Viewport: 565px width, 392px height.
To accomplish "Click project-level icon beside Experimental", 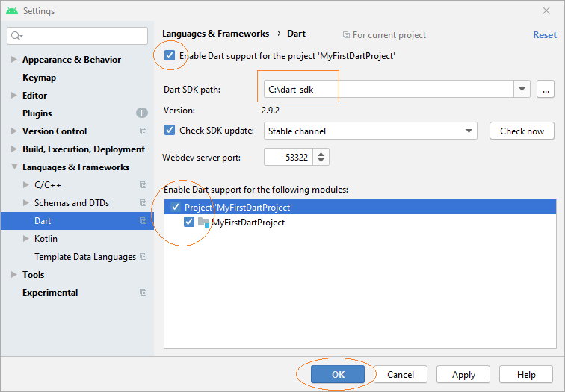I will 143,292.
